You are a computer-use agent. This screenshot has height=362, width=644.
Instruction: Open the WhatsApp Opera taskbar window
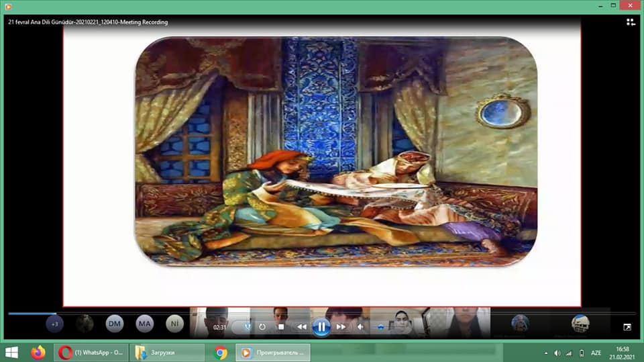(x=91, y=353)
